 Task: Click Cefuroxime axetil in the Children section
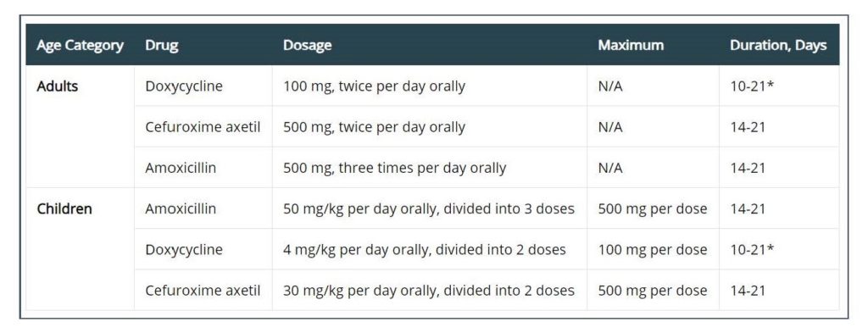point(203,291)
